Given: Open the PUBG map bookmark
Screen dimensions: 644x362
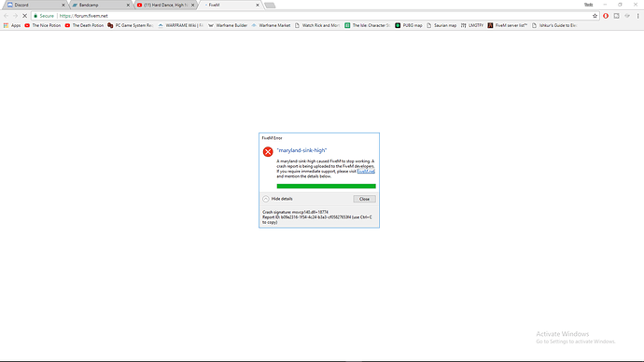Looking at the screenshot, I should click(x=409, y=25).
